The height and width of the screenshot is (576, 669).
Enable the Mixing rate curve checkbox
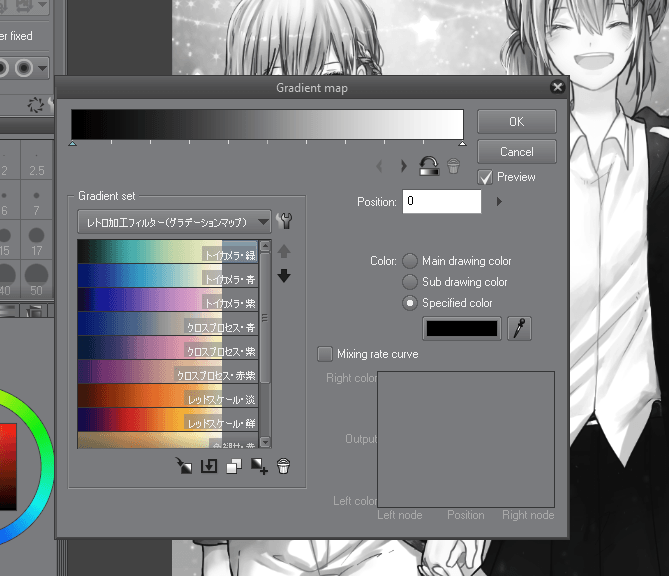pos(325,354)
